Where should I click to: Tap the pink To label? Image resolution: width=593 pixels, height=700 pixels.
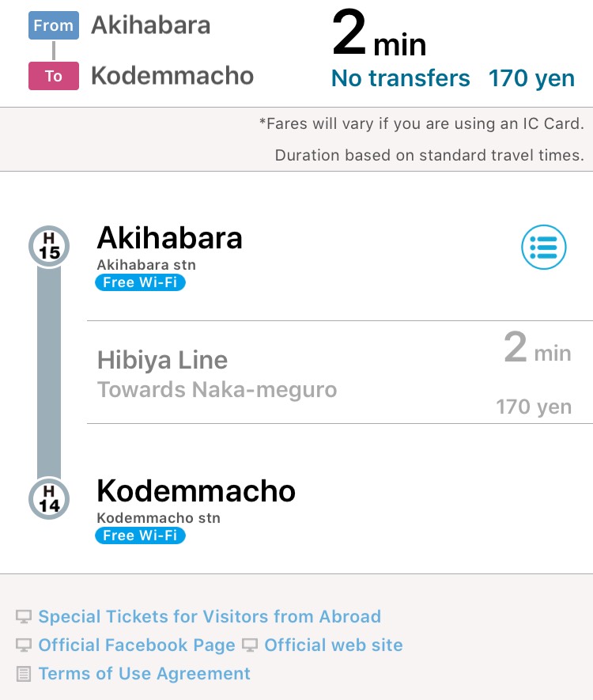click(x=53, y=76)
